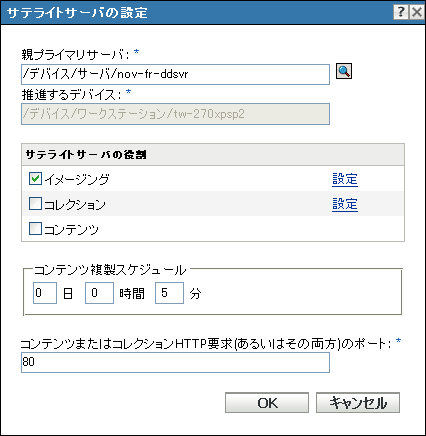This screenshot has width=426, height=436.
Task: Enable the コンテンツ checkbox
Action: 35,229
